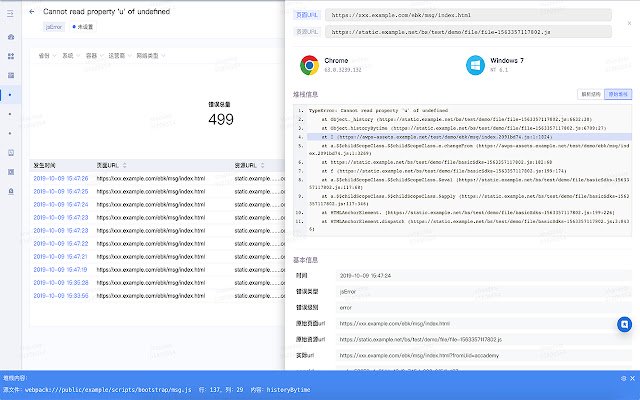Open record 2019-10-09 15:47:19
Image resolution: width=640 pixels, height=400 pixels.
pos(61,270)
